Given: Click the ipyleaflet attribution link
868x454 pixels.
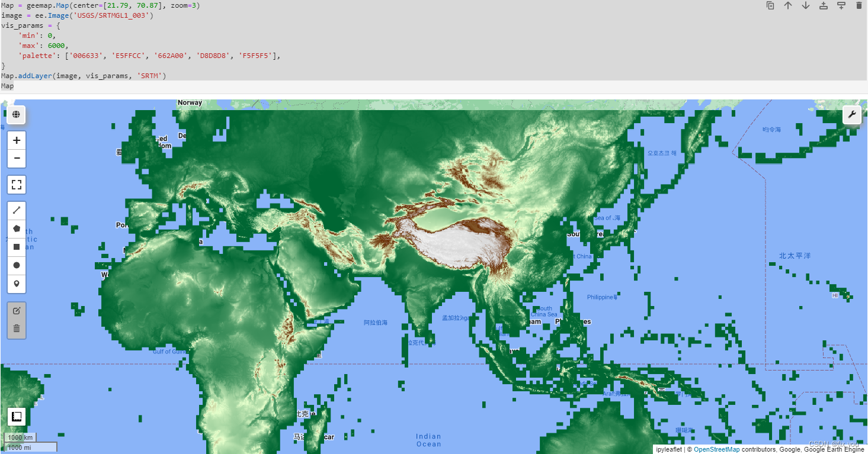Looking at the screenshot, I should (669, 449).
